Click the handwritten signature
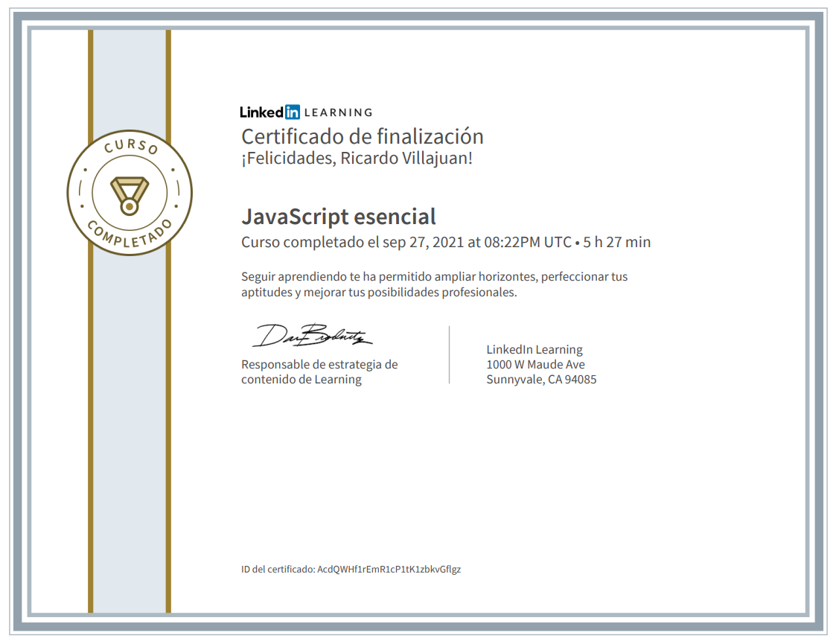 click(x=312, y=336)
